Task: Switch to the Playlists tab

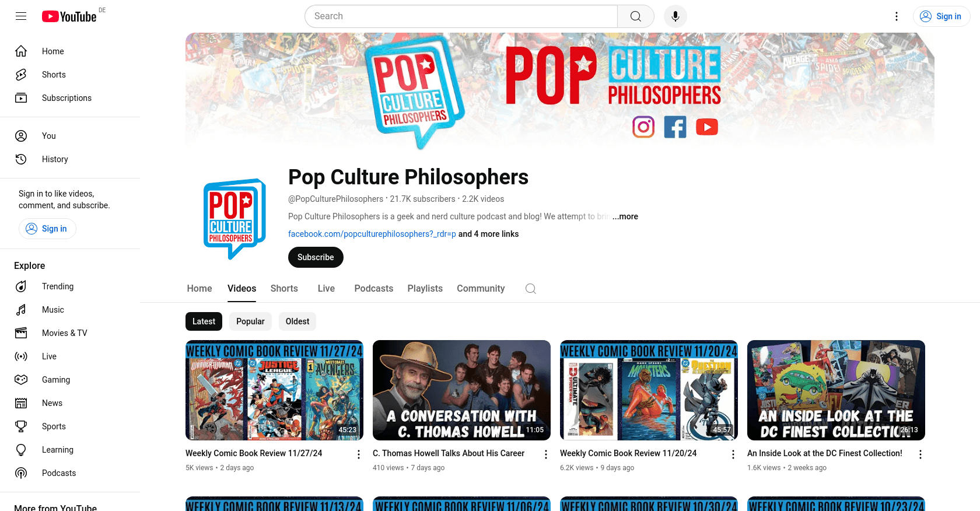Action: (425, 289)
